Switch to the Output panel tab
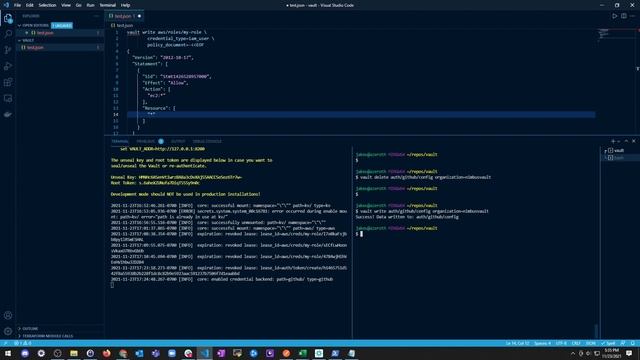 click(x=178, y=141)
